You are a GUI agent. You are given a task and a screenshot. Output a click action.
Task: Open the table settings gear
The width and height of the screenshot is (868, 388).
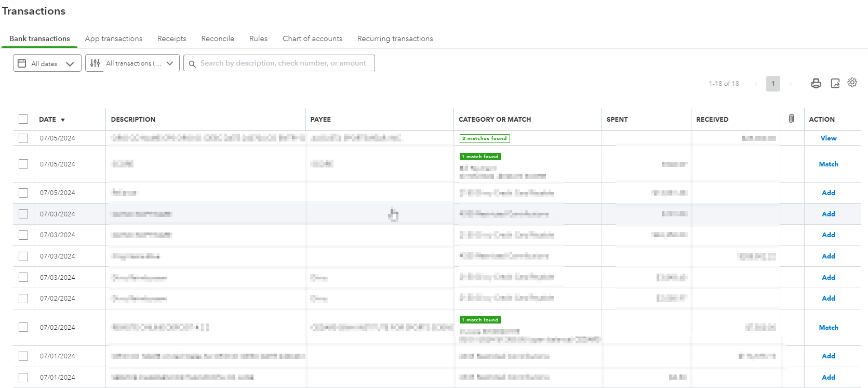coord(852,83)
